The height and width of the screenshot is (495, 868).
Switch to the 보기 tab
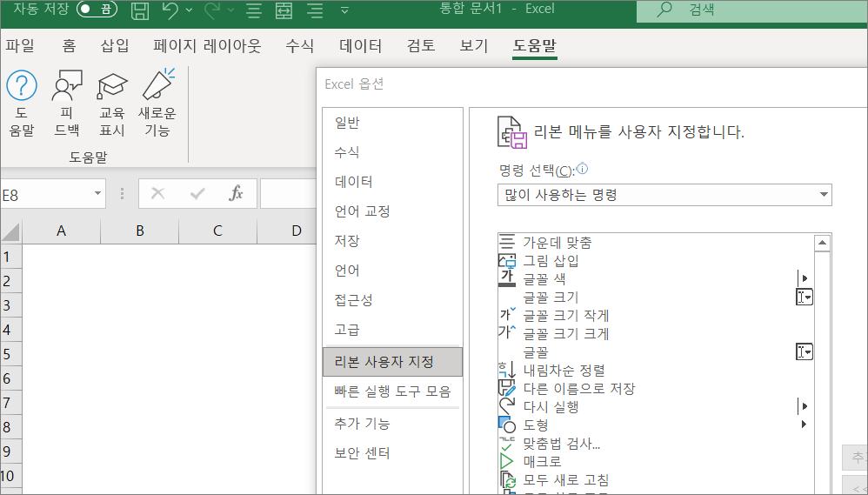[x=474, y=45]
